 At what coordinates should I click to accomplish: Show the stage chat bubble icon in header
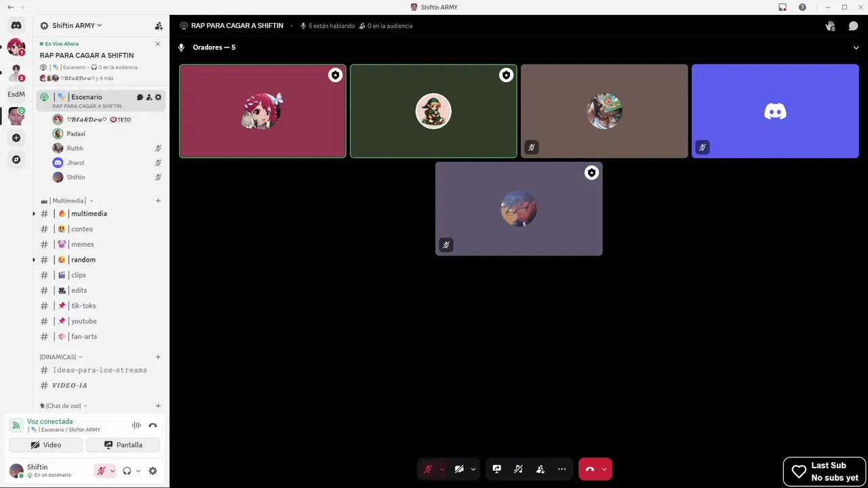click(x=853, y=26)
